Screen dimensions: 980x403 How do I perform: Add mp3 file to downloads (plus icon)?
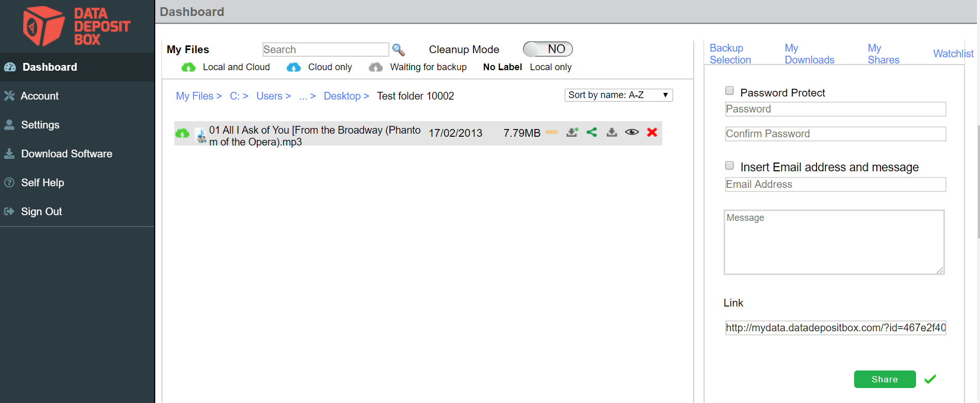click(572, 132)
